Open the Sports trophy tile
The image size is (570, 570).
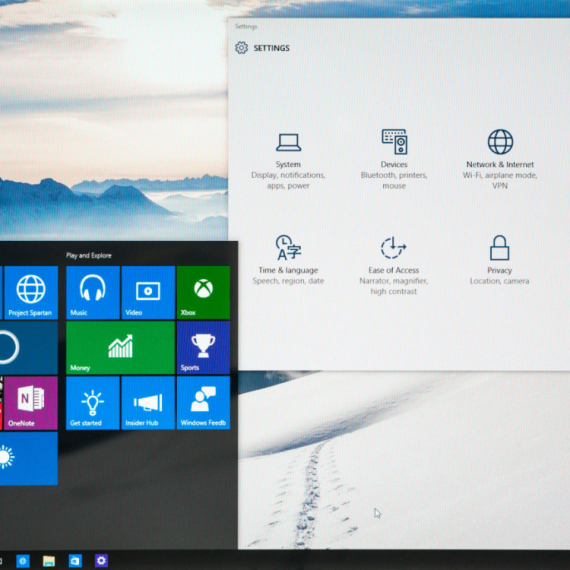pos(204,348)
